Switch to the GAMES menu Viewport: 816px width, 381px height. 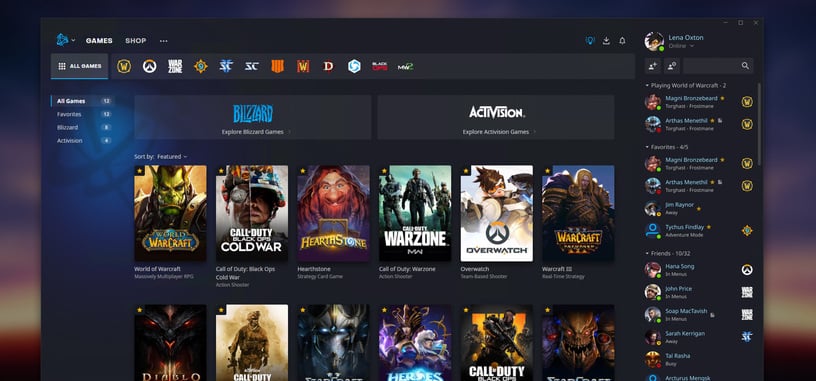coord(99,41)
